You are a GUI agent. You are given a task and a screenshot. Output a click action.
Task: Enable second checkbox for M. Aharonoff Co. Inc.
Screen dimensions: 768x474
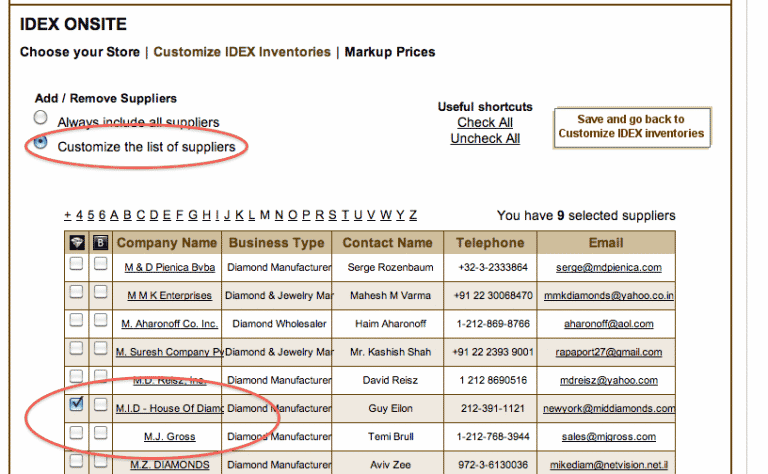100,322
